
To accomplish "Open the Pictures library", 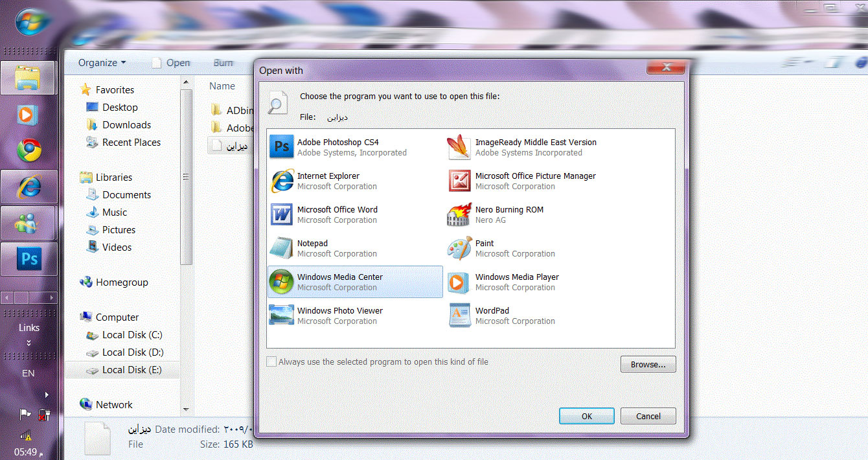I will click(111, 230).
